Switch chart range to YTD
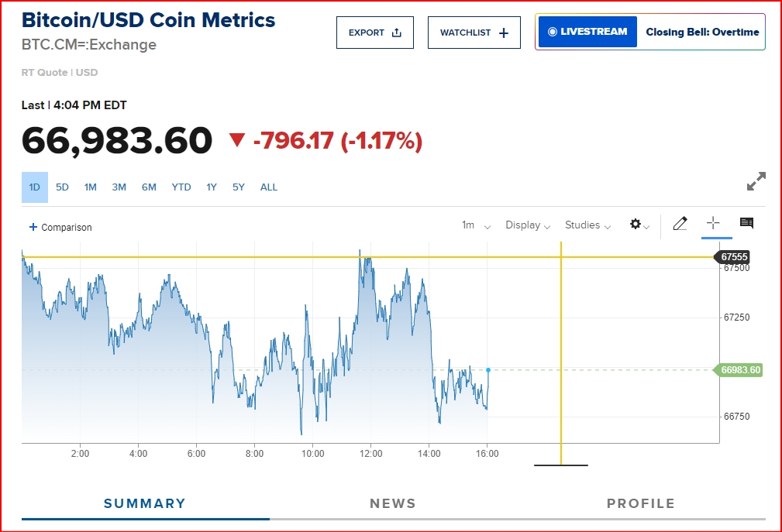Viewport: 782px width, 532px height. (181, 187)
